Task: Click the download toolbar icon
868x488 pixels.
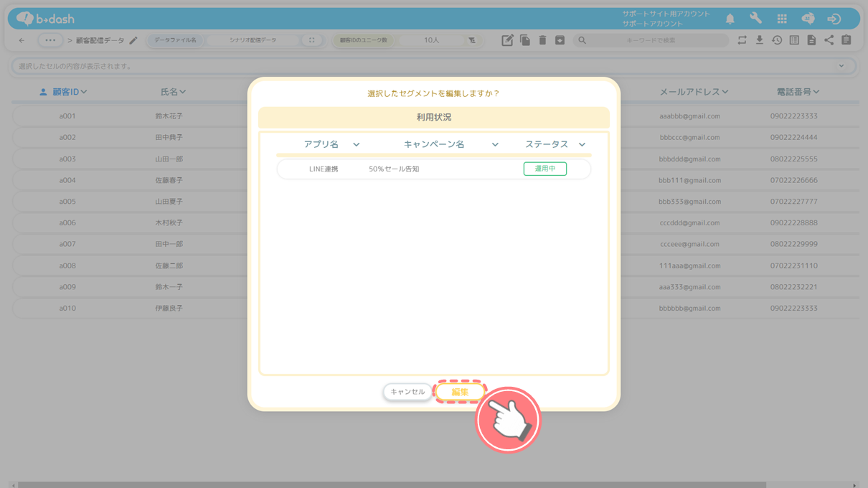Action: (x=759, y=40)
